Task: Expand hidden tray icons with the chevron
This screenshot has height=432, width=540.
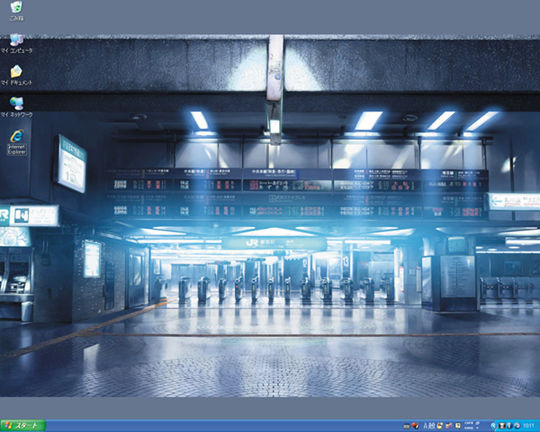Action: [x=493, y=426]
